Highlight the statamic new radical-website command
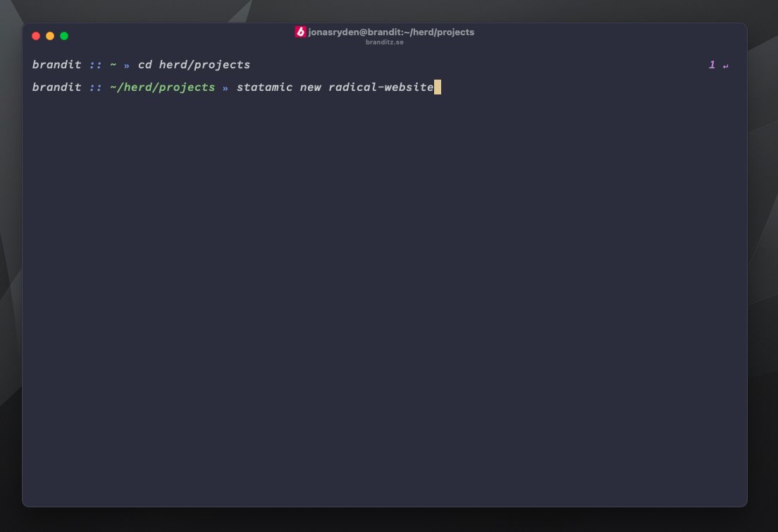778x532 pixels. [335, 87]
